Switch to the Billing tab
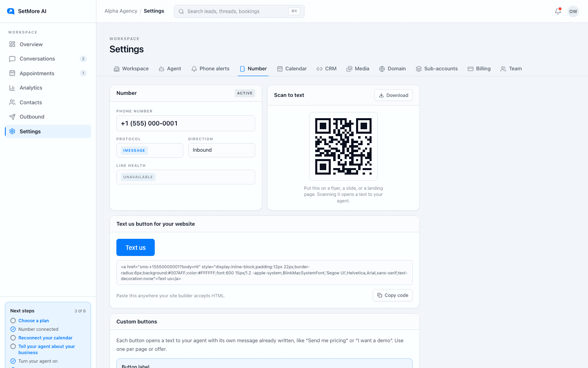The height and width of the screenshot is (368, 588). [x=479, y=69]
